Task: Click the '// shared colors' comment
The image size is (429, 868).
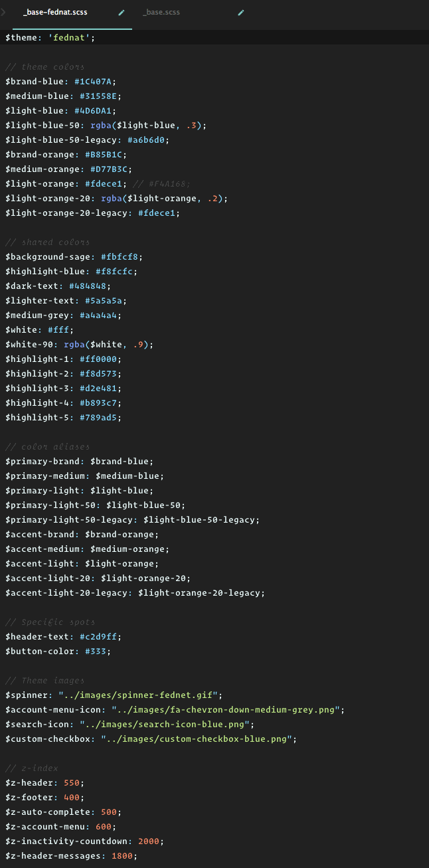Action: [47, 242]
